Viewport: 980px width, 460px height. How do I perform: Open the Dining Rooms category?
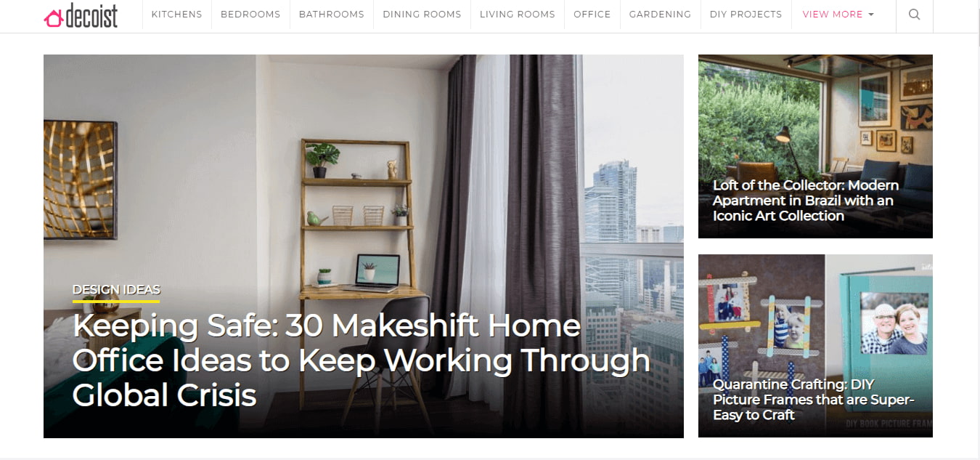pos(422,15)
